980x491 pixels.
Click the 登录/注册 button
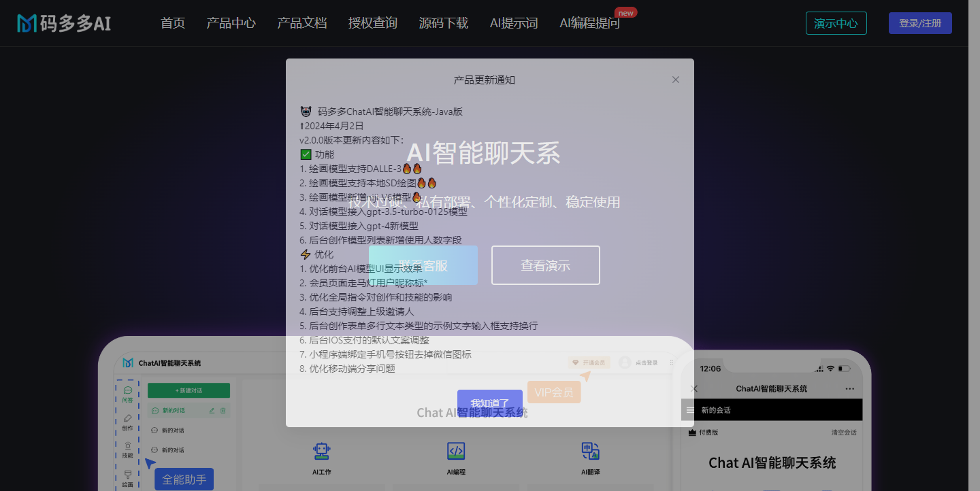click(920, 23)
